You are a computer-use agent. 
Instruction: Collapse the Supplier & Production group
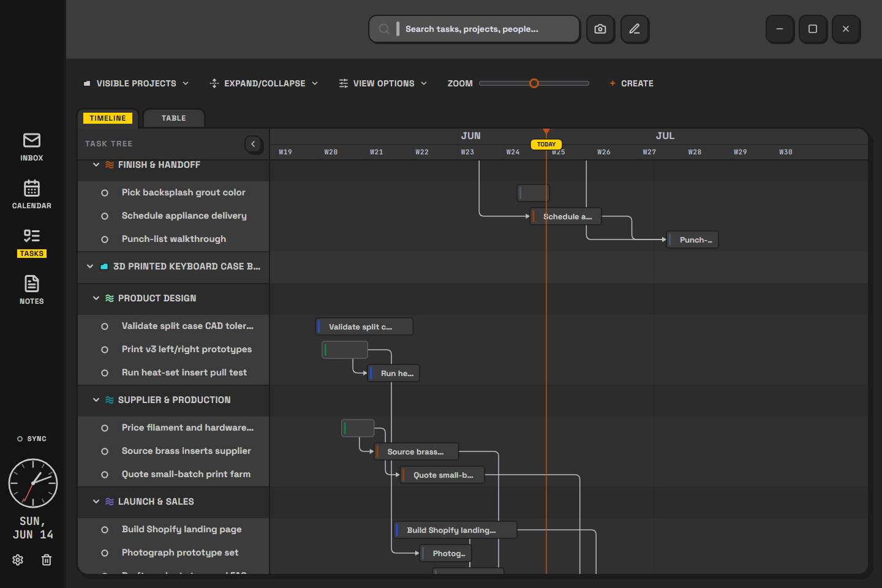(x=96, y=400)
